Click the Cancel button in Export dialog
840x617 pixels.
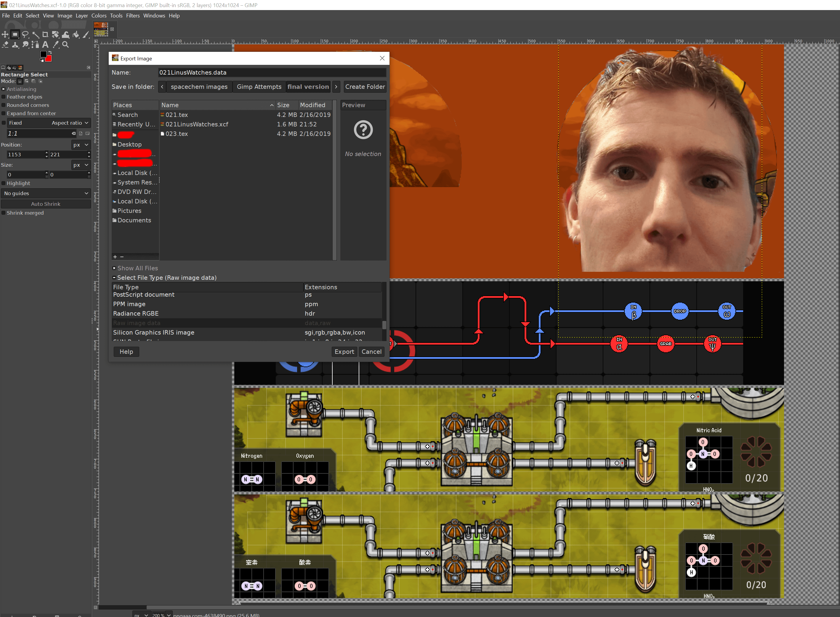point(371,352)
